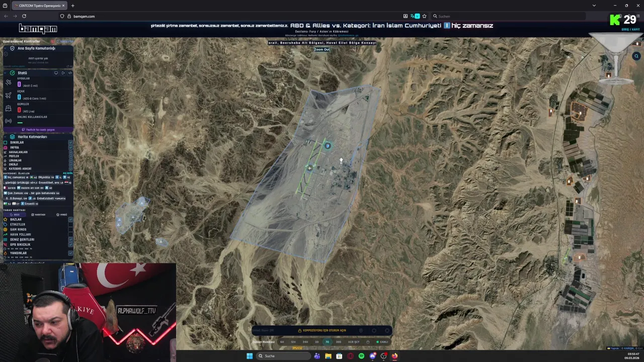Select the 6H time range

pyautogui.click(x=282, y=342)
